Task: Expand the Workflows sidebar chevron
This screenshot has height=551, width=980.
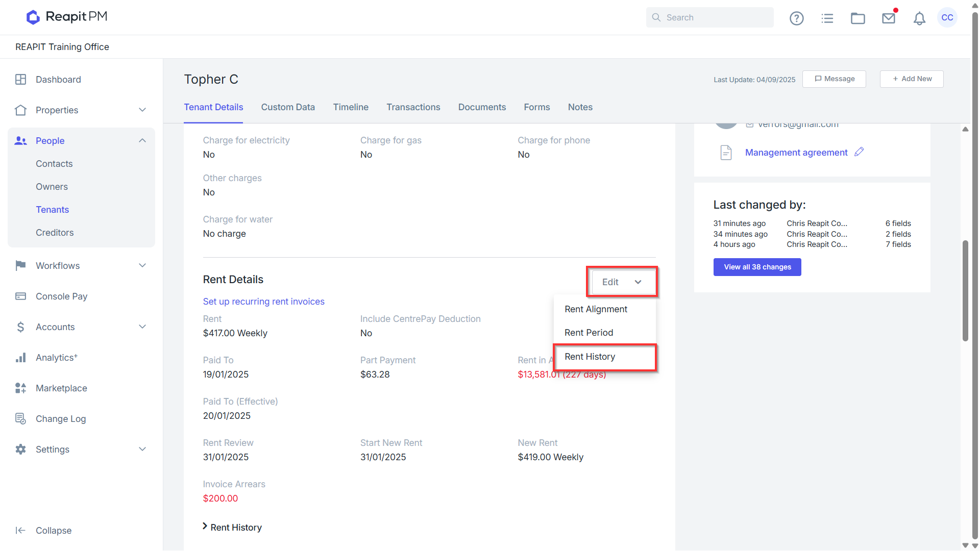Action: (x=142, y=265)
